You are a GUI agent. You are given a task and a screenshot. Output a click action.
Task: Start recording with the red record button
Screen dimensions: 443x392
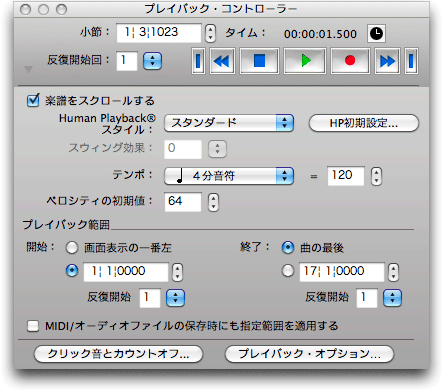pyautogui.click(x=350, y=61)
